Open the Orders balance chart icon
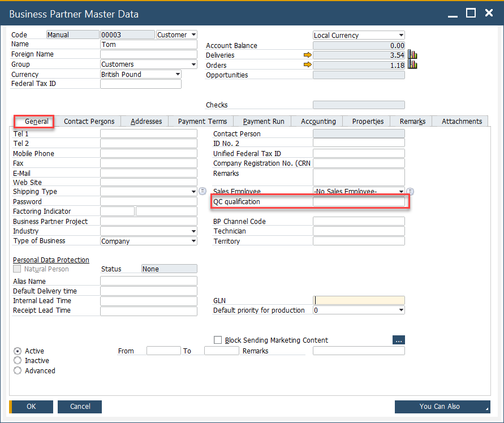The image size is (504, 423). coord(412,65)
